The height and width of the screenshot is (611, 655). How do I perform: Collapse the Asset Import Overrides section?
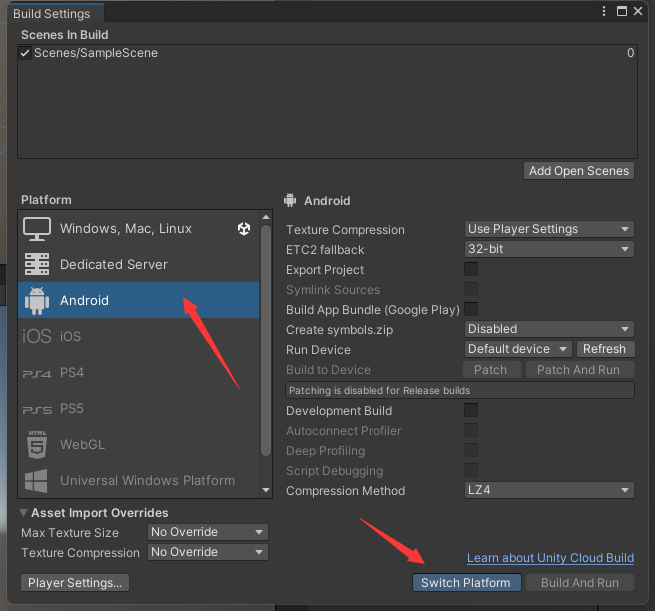[25, 513]
